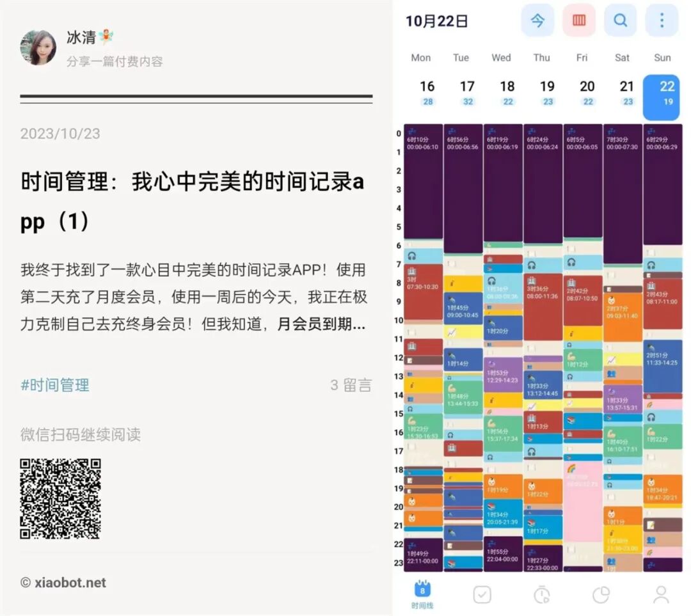
Task: Open the red block 3时36分 08:00-11:36
Action: [x=543, y=306]
